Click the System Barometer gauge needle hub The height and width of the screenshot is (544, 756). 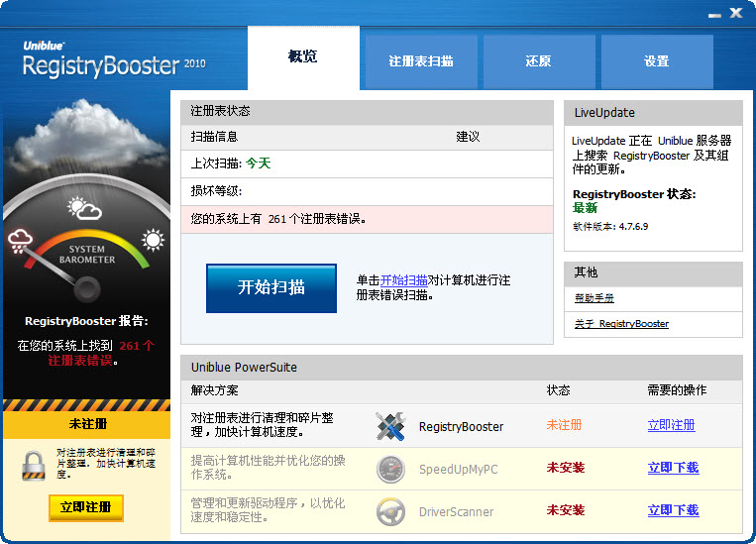[87, 289]
